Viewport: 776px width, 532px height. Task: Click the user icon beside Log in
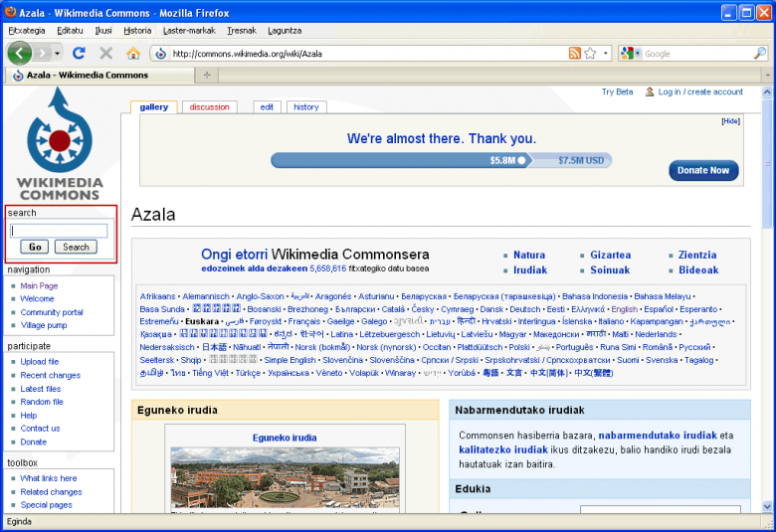point(650,91)
